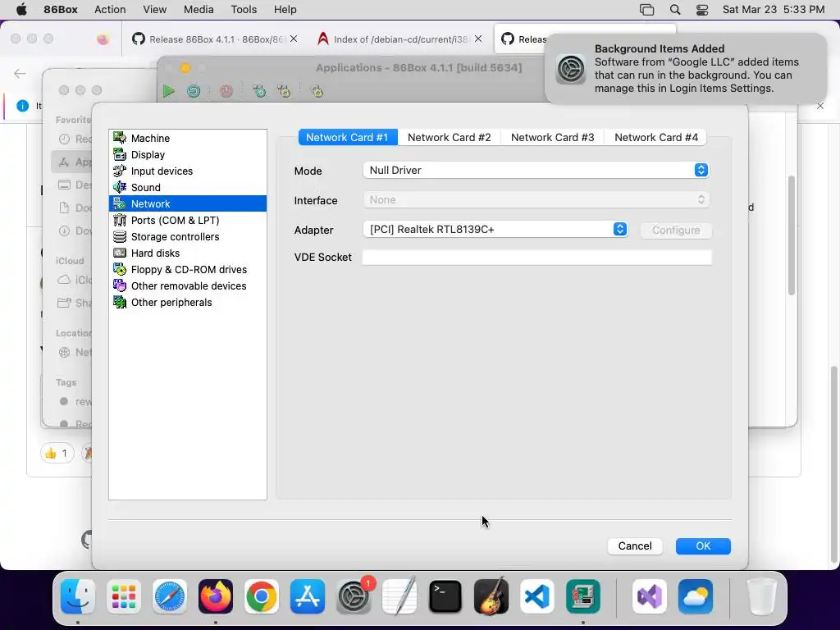Switch to Network Card #4 tab
The height and width of the screenshot is (630, 840).
point(655,137)
